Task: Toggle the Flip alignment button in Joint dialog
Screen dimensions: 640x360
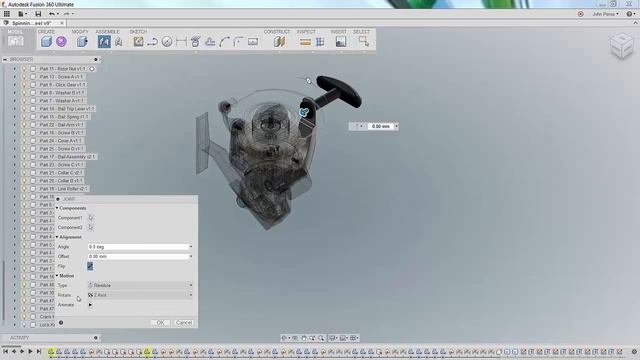Action: point(90,266)
